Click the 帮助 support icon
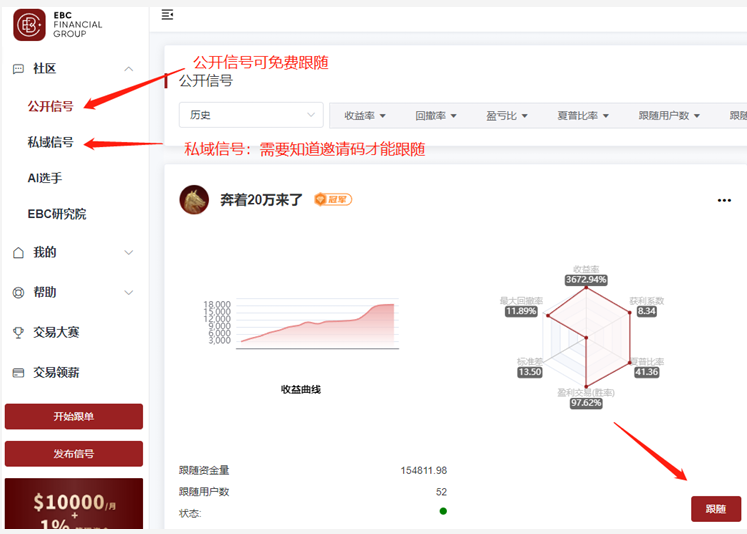Viewport: 747px width, 534px height. [18, 293]
